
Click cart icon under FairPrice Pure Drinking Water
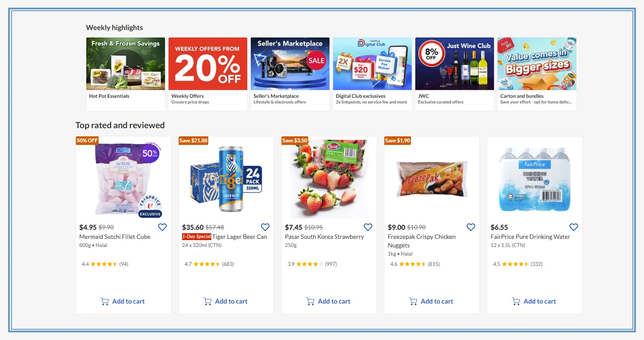pyautogui.click(x=516, y=301)
